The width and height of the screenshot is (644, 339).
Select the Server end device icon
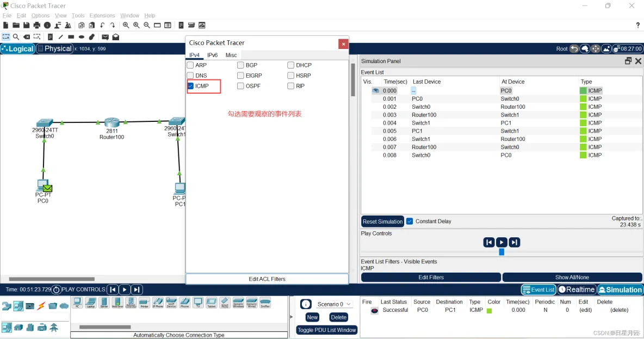click(104, 303)
